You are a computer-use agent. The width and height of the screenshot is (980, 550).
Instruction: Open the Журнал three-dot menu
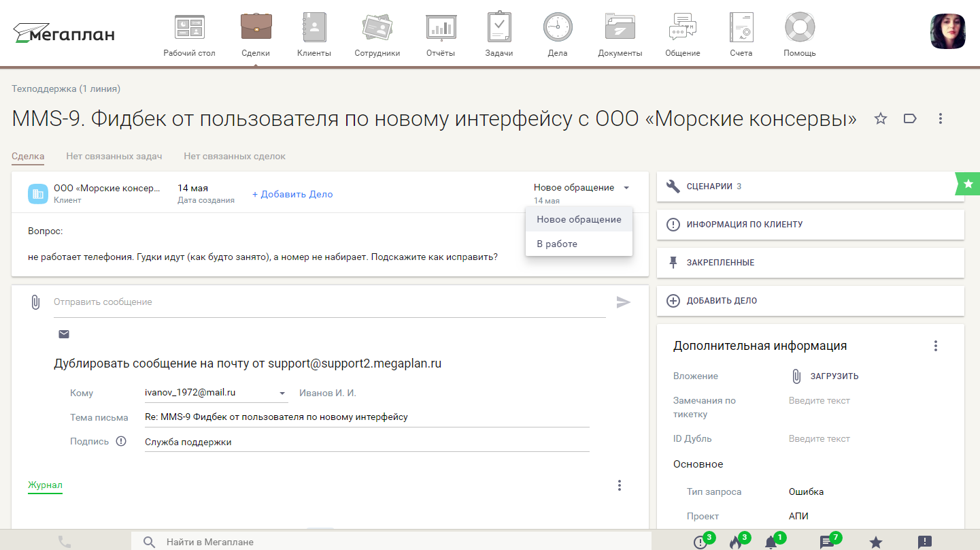coord(620,485)
